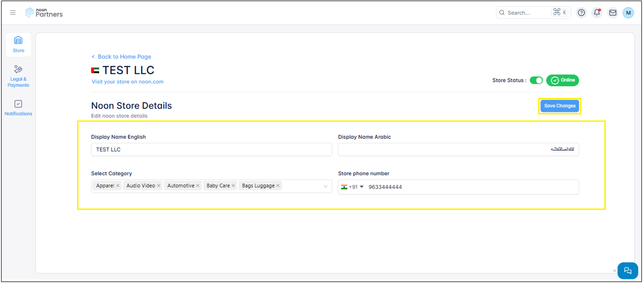
Task: Expand the Select Category dropdown arrow
Action: [x=325, y=186]
